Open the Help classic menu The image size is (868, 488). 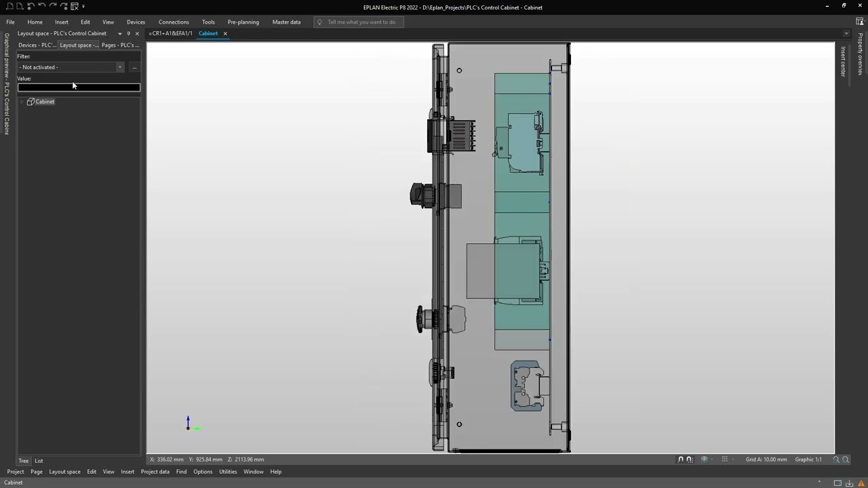tap(276, 472)
